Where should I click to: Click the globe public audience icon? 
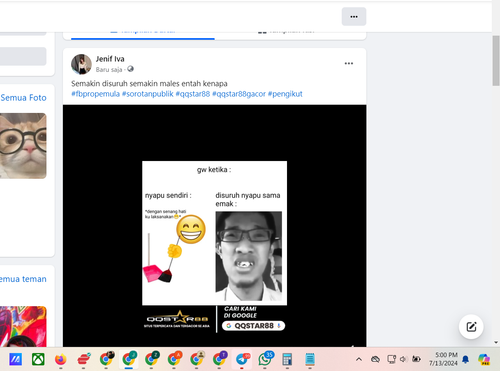pyautogui.click(x=130, y=69)
